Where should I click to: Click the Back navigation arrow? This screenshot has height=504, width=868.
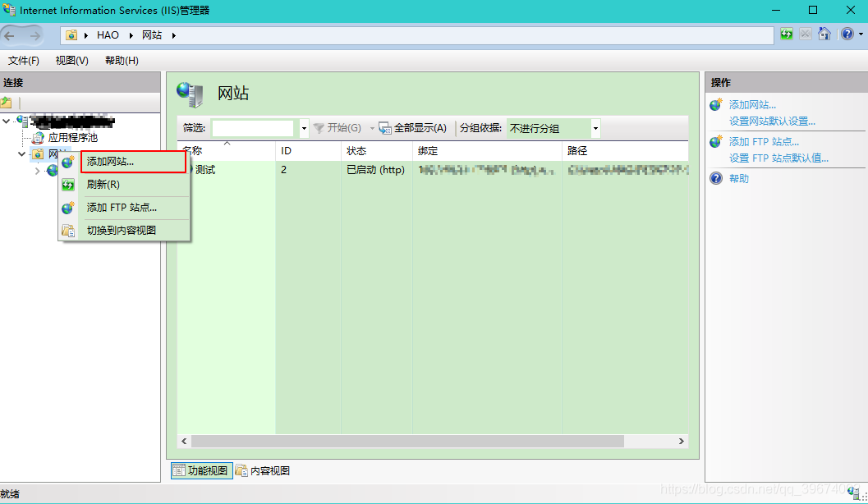tap(9, 36)
